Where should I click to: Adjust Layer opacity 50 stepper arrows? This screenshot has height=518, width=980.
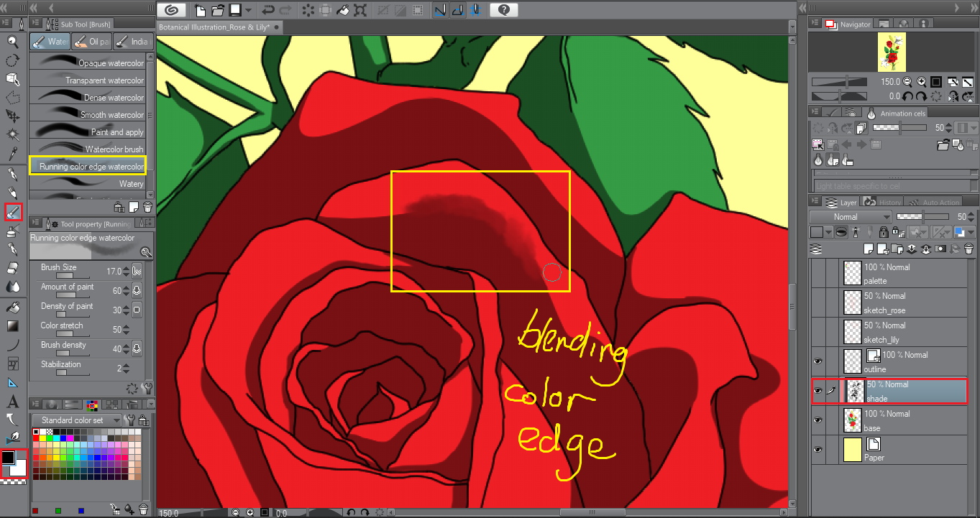coord(971,216)
